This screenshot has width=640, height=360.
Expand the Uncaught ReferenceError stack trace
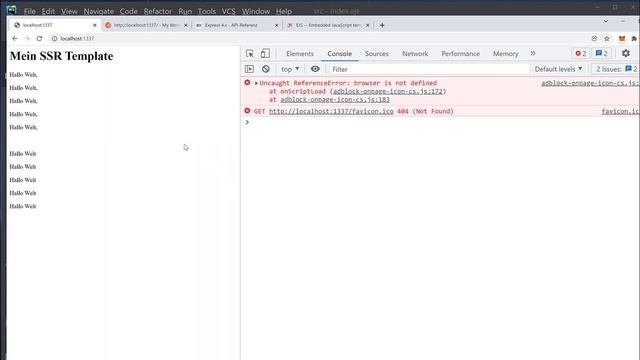pos(256,83)
